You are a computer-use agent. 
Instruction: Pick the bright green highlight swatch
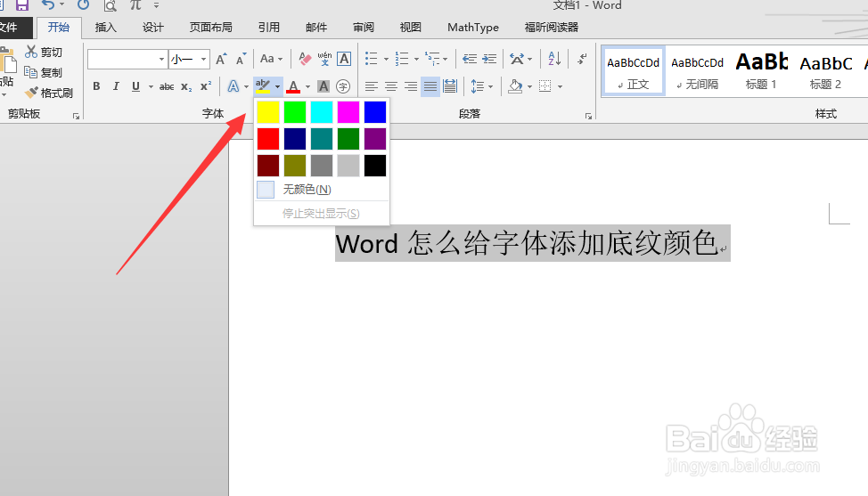[294, 112]
